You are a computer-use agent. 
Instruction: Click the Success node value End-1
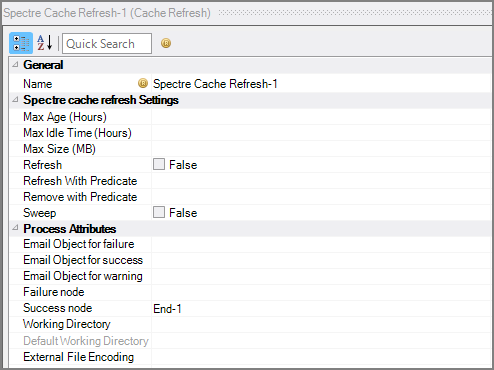[167, 309]
